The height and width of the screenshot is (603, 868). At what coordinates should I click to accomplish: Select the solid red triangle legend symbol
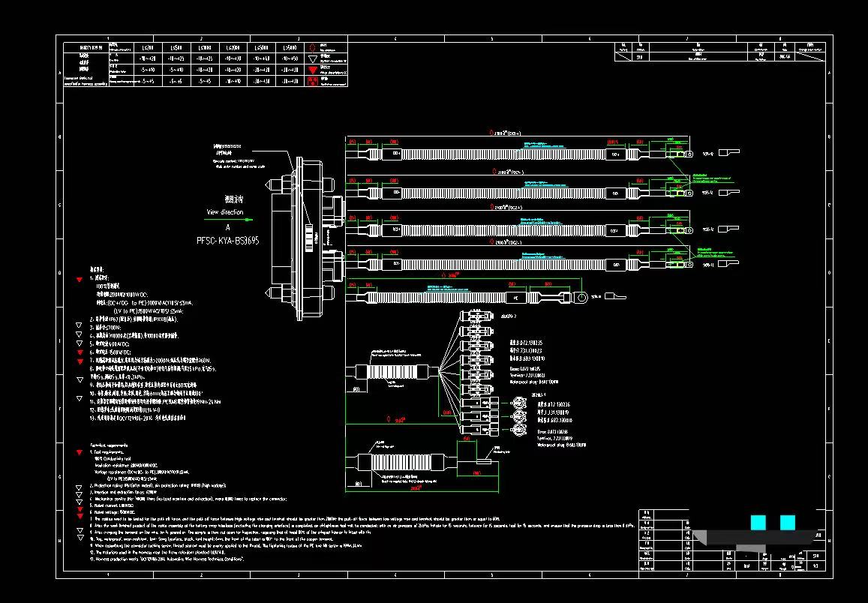point(313,70)
